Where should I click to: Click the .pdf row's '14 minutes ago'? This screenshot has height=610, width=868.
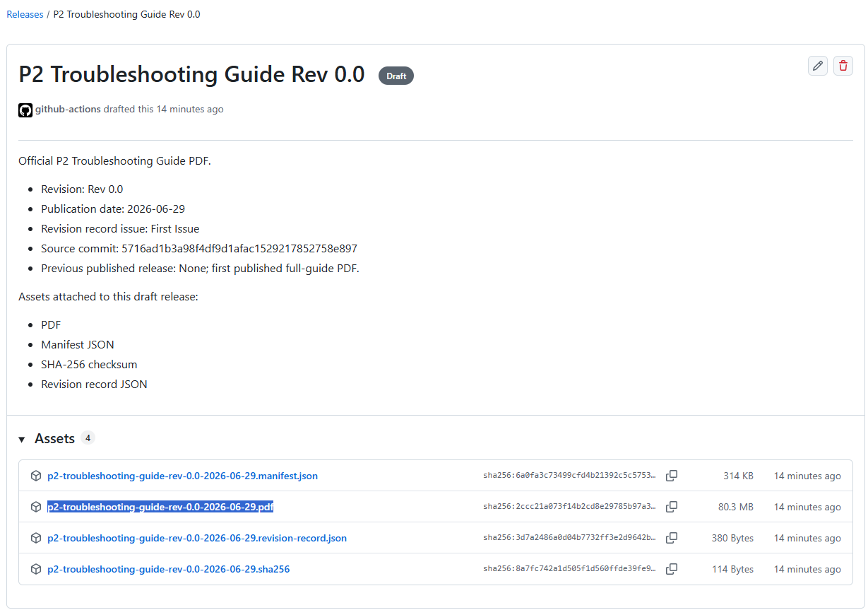807,507
